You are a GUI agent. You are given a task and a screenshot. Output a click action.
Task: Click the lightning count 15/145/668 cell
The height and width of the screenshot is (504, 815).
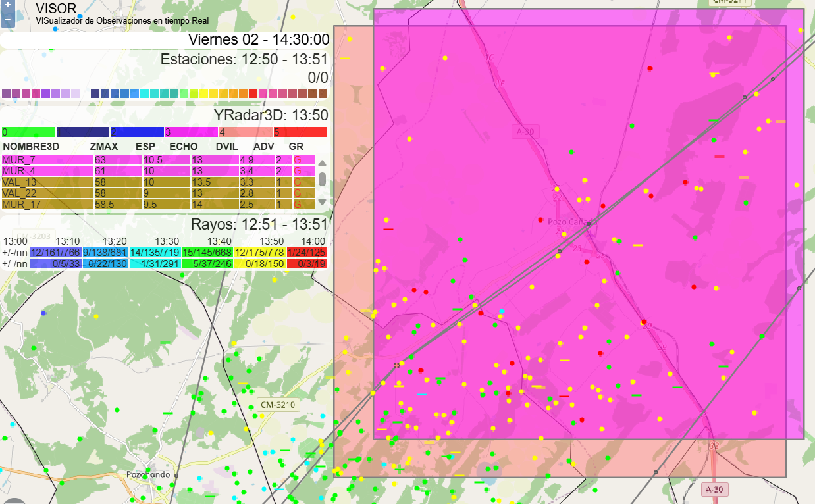pyautogui.click(x=207, y=252)
